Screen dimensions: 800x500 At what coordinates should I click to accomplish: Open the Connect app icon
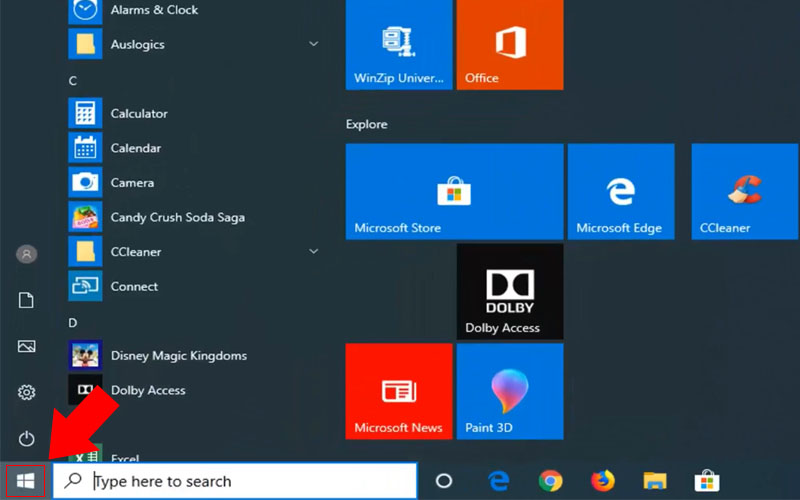(85, 286)
